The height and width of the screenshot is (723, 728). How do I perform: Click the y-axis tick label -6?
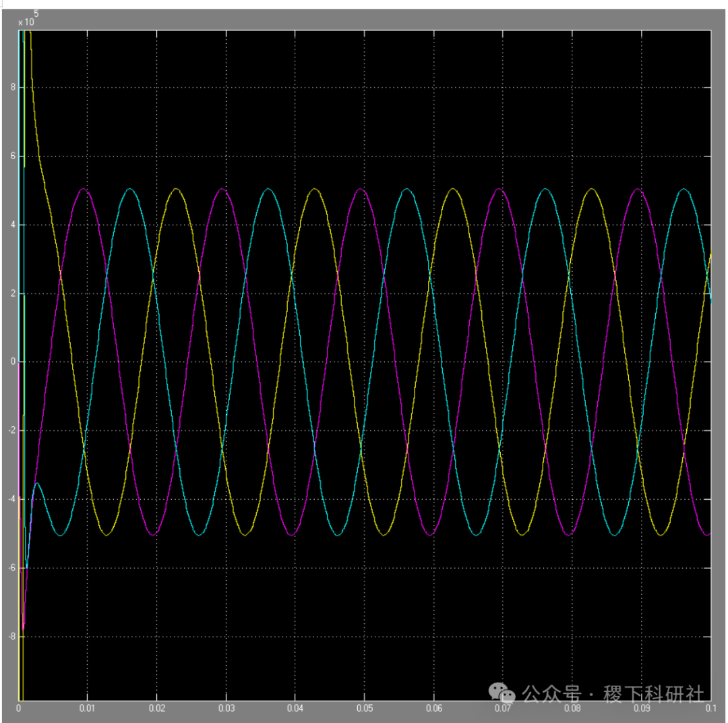point(12,568)
